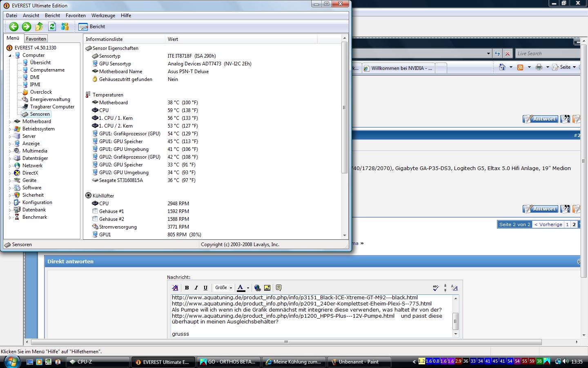
Task: Select Tragbarer Computer in the tree
Action: click(52, 107)
